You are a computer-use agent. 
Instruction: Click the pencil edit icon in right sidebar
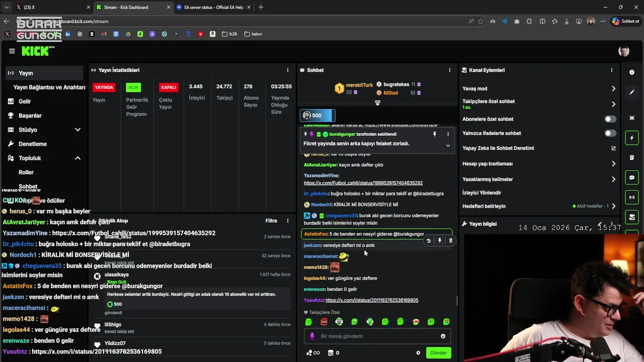[632, 93]
